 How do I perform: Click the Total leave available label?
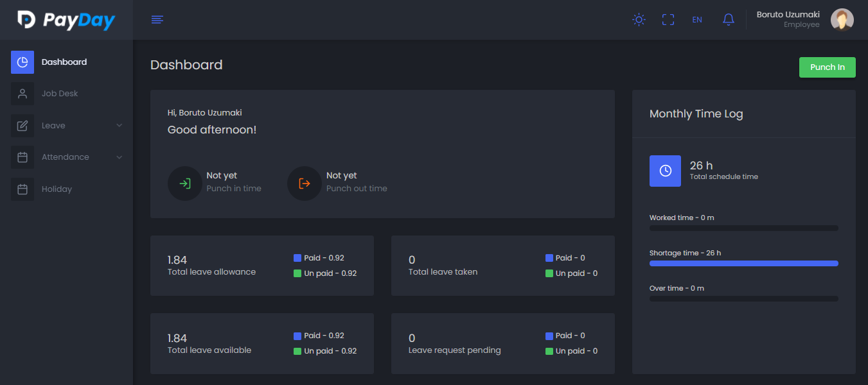tap(209, 350)
